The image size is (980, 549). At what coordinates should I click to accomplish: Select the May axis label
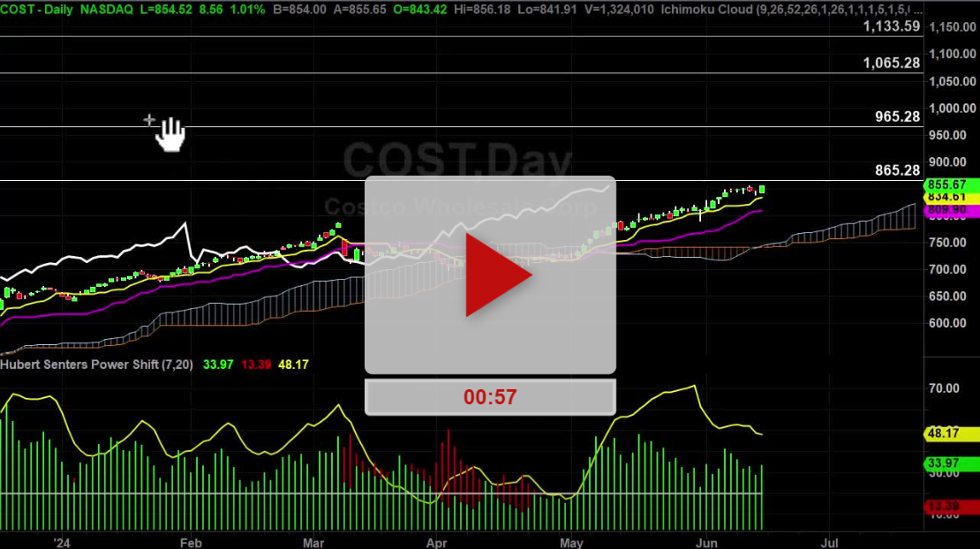(571, 543)
